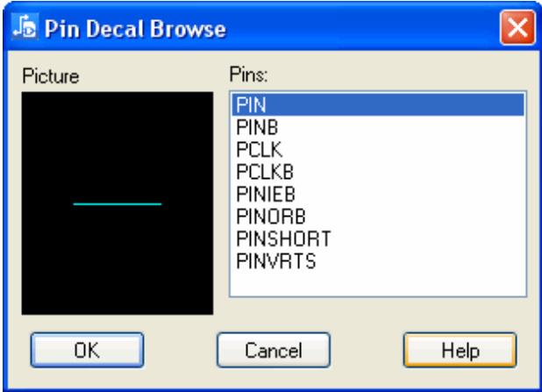Click the Cancel button
This screenshot has height=392, width=542.
273,351
